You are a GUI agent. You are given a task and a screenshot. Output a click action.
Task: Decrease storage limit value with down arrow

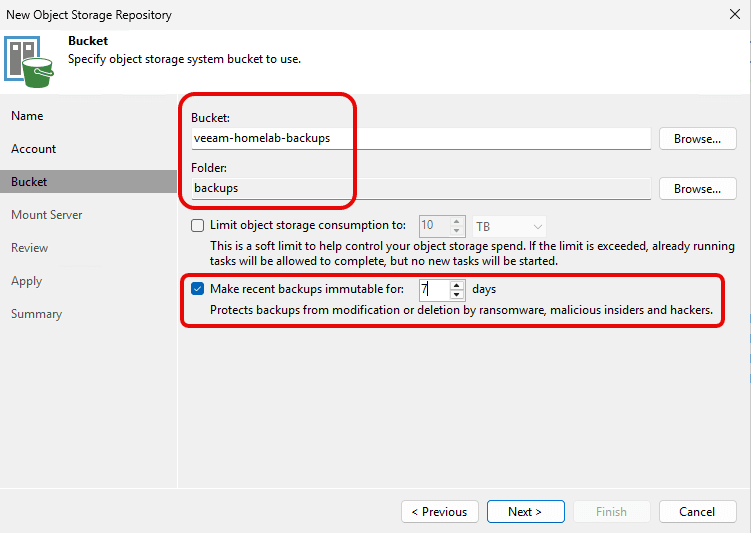[457, 231]
